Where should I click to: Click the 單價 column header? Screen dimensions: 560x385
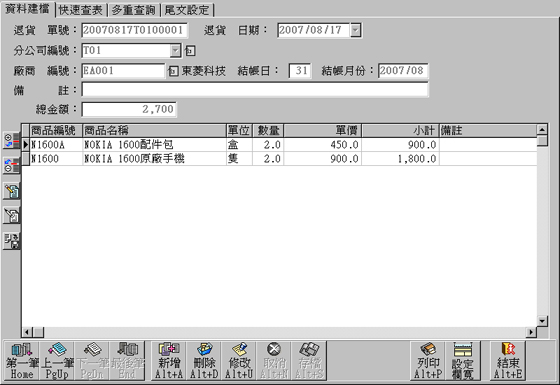pos(322,131)
